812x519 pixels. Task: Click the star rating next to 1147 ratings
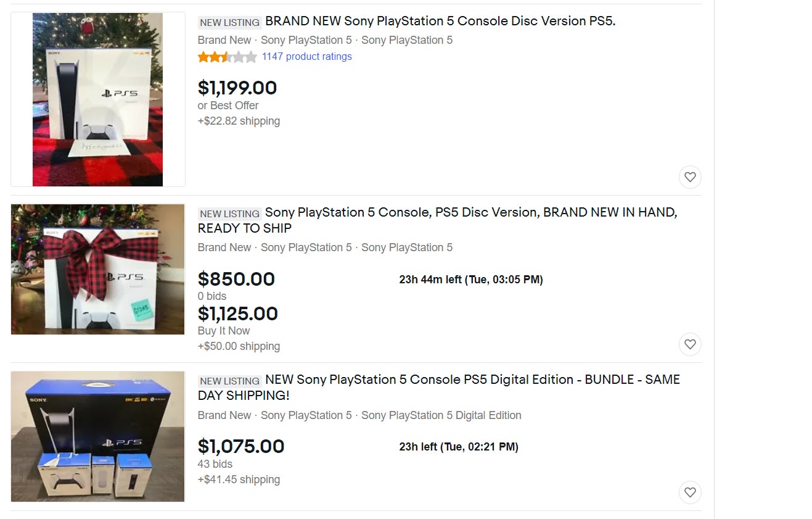228,56
